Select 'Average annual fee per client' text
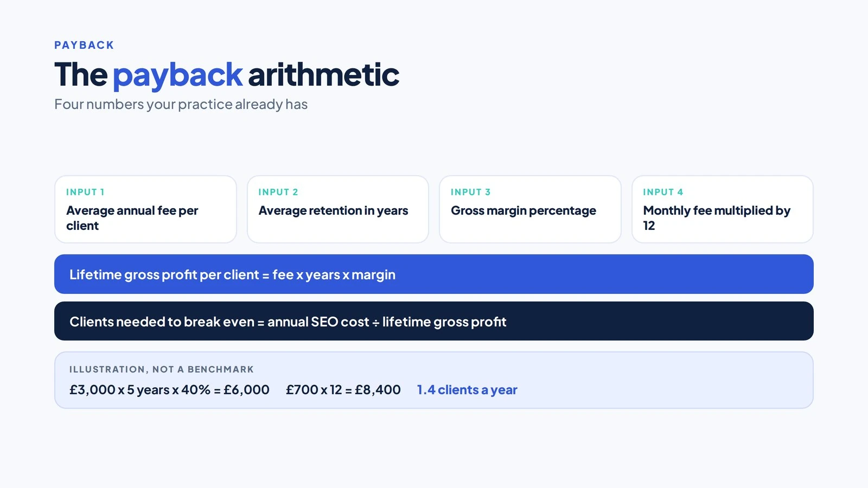 point(132,218)
